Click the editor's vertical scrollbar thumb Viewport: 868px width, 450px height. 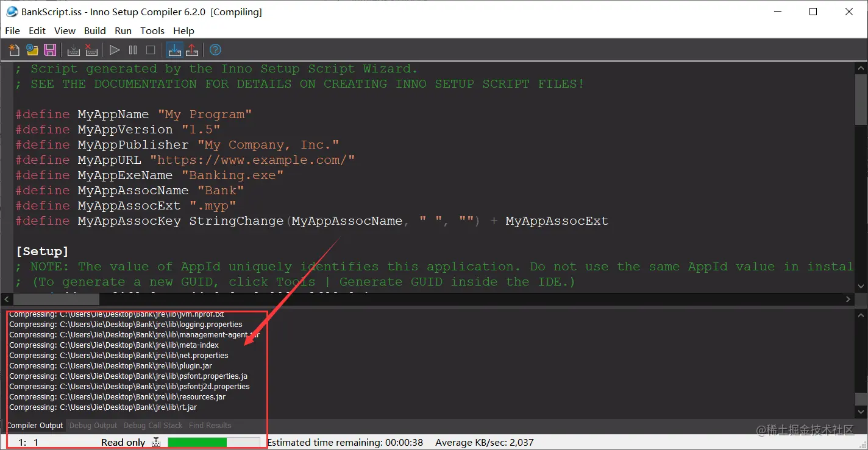(x=861, y=99)
